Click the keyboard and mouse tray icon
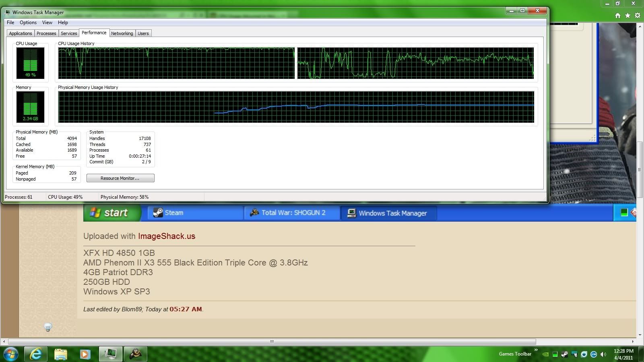 [574, 354]
